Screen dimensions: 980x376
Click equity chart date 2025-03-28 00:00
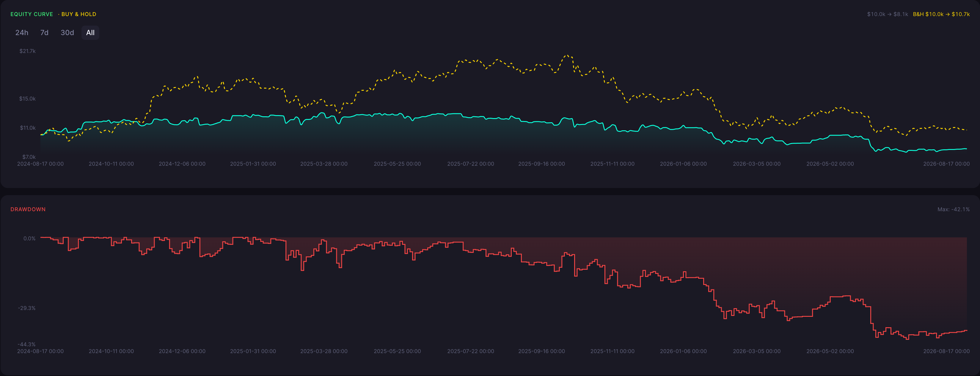pyautogui.click(x=324, y=164)
